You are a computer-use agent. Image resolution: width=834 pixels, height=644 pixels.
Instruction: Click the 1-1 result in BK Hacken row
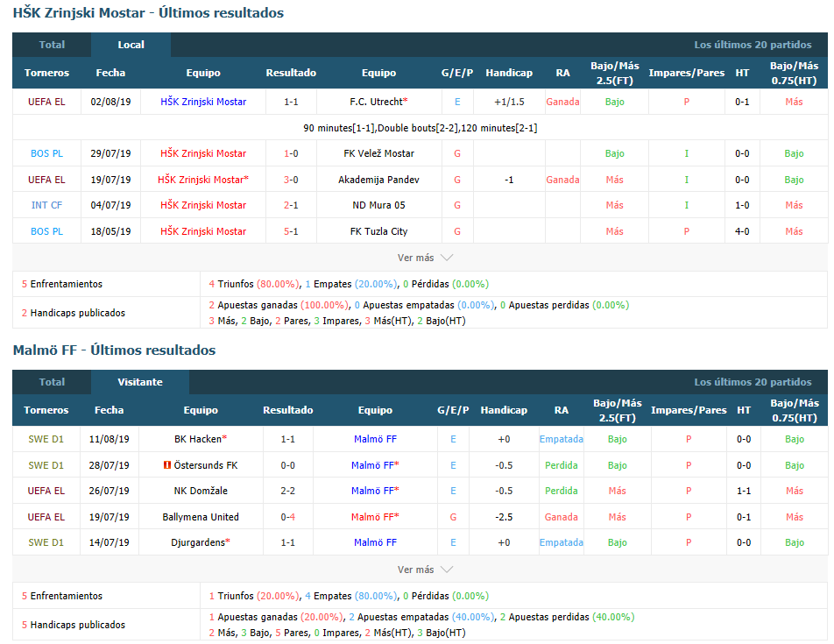(287, 439)
